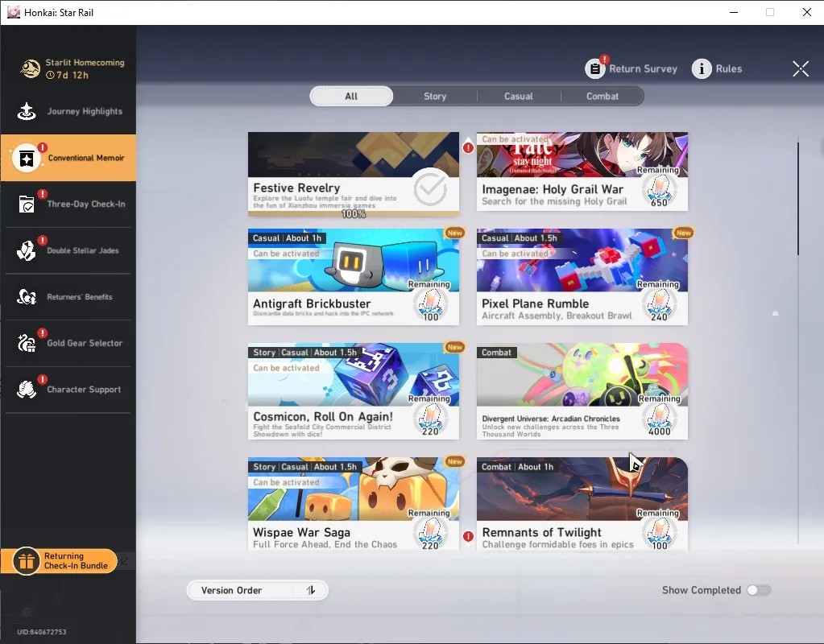Open Returners' Benefits icon

[27, 297]
